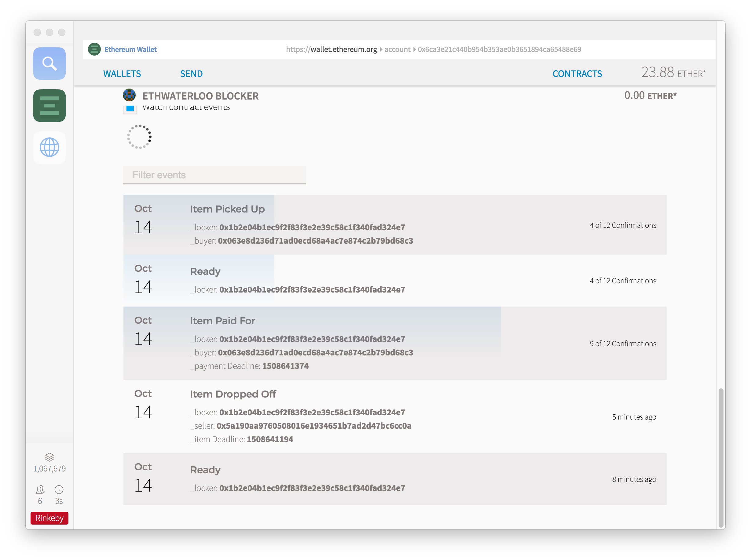Open the SEND tab
Screen dimensions: 751x560
191,74
